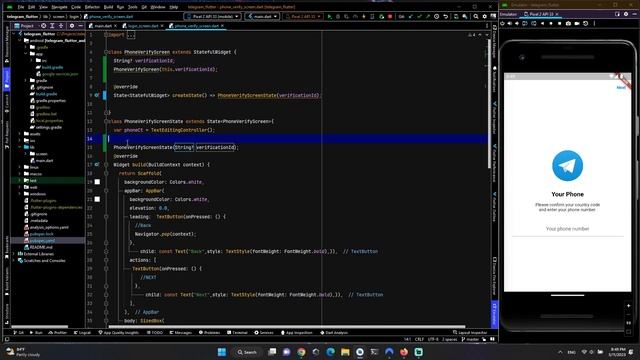Rotate emulator left icon
The width and height of the screenshot is (640, 360).
click(x=524, y=23)
